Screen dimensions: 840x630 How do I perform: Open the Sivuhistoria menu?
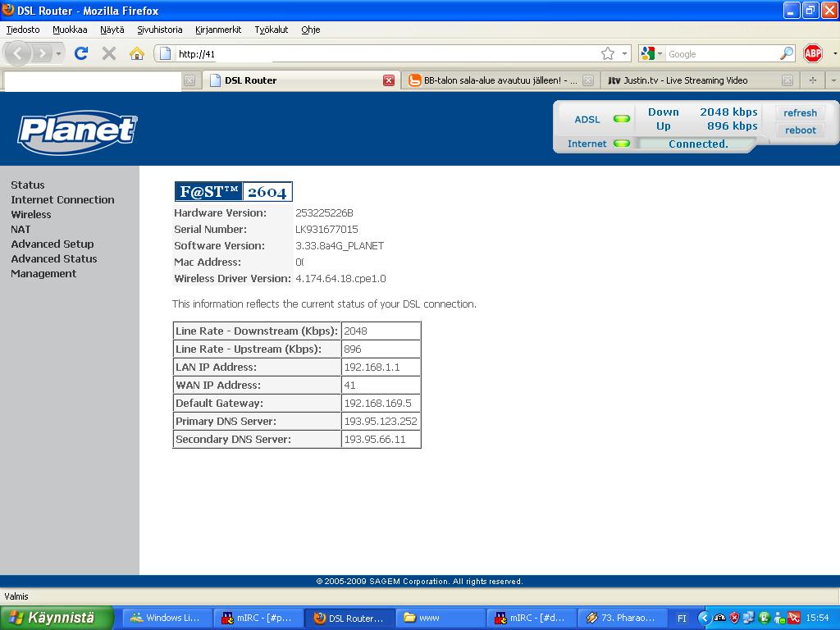[160, 30]
